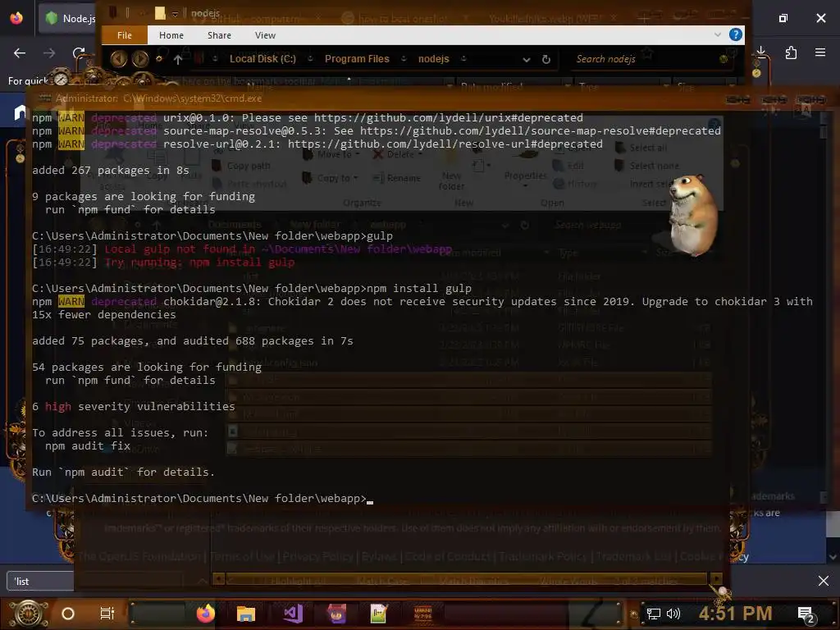Click the Firefox logo in the title bar
The image size is (840, 630).
pyautogui.click(x=16, y=18)
